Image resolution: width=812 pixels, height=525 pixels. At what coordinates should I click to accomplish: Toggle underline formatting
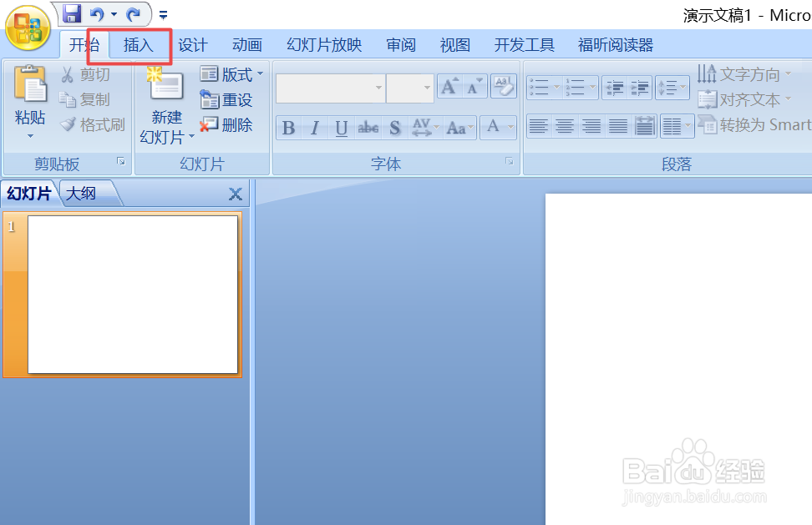coord(341,127)
